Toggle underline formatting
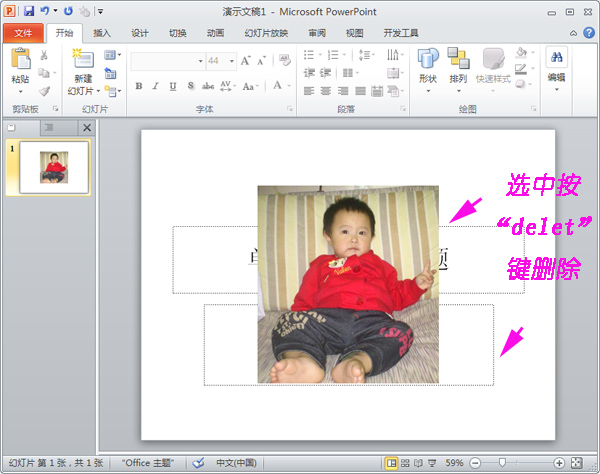The height and width of the screenshot is (474, 600). tap(173, 86)
